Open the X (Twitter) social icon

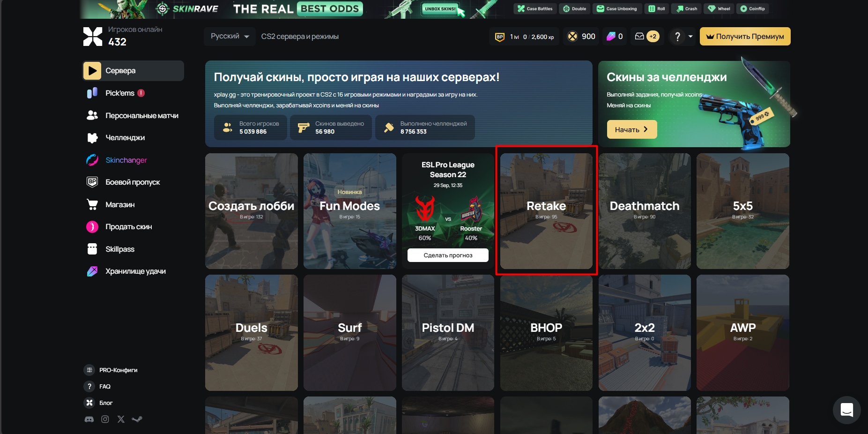click(x=121, y=419)
